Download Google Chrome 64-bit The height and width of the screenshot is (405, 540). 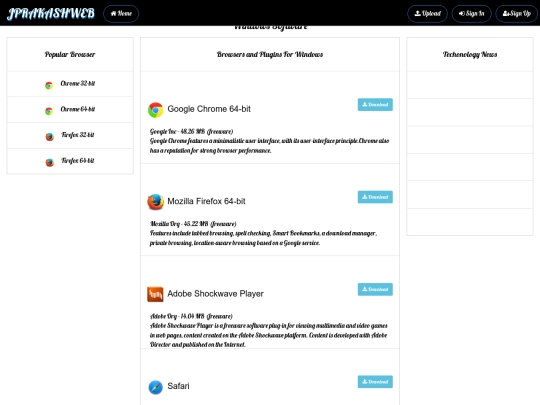pyautogui.click(x=375, y=104)
